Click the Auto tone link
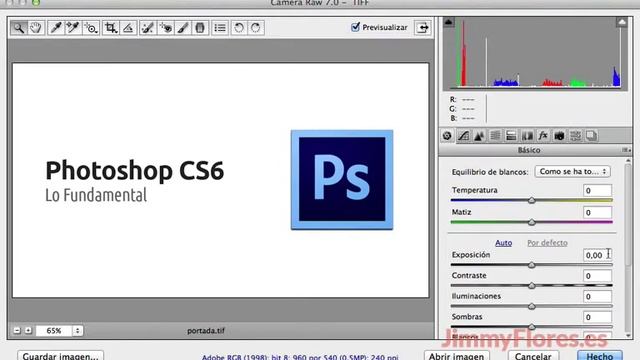 [x=503, y=243]
